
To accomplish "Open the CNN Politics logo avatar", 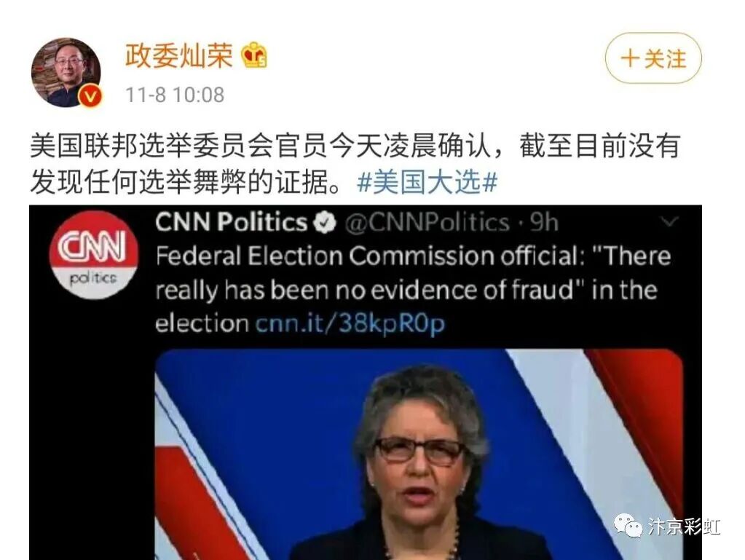I will [x=94, y=255].
